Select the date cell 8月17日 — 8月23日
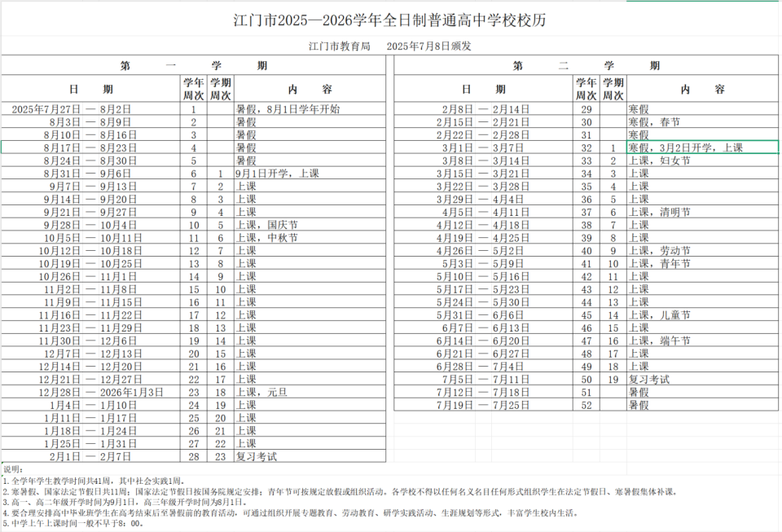 point(90,147)
